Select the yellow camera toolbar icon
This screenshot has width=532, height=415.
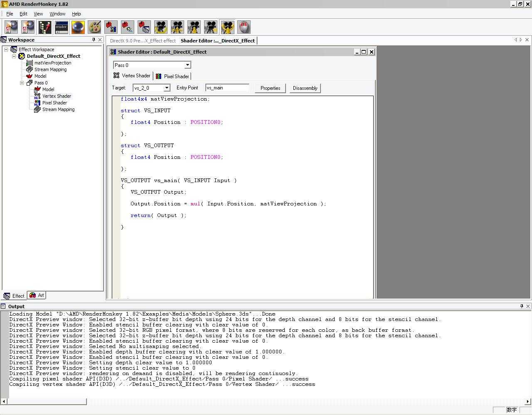(x=227, y=27)
